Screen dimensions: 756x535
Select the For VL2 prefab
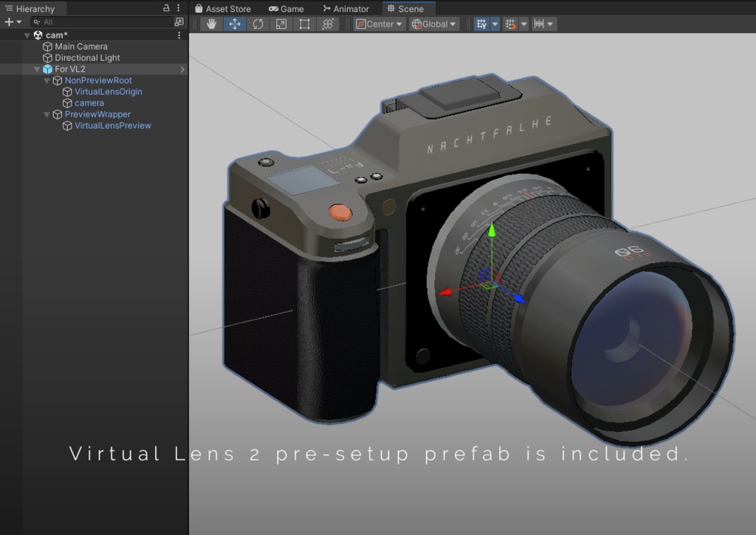point(70,69)
